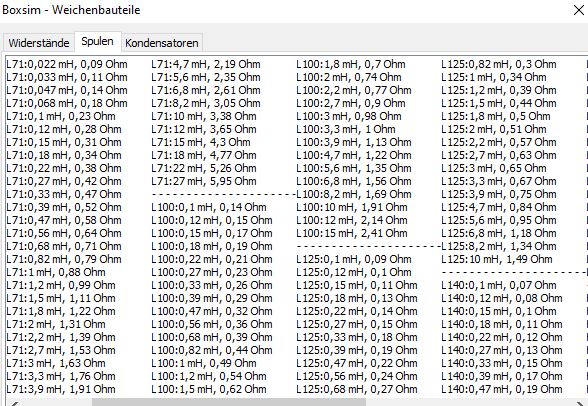Select coil L125:10 mH, 1,49 Ohm
This screenshot has height=406, width=588.
coord(497,259)
